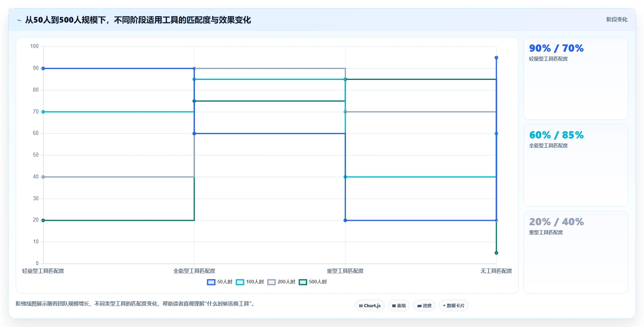644x327 pixels.
Task: Select the 90% / 70% stat value
Action: coord(556,48)
